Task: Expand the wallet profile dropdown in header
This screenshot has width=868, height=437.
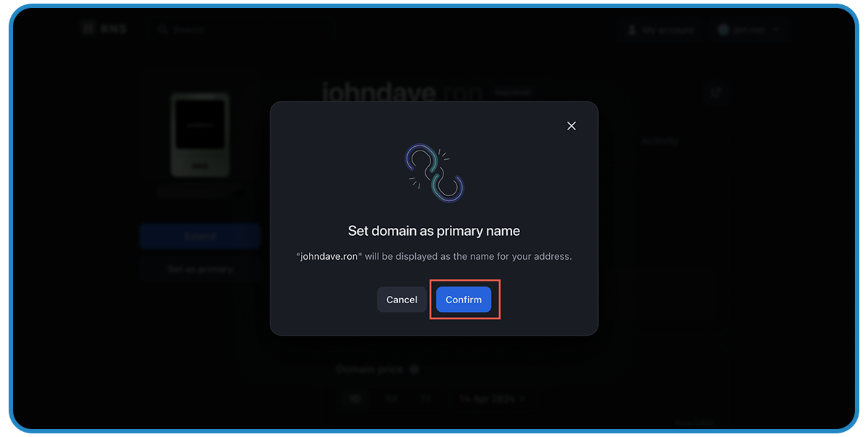Action: pos(749,30)
